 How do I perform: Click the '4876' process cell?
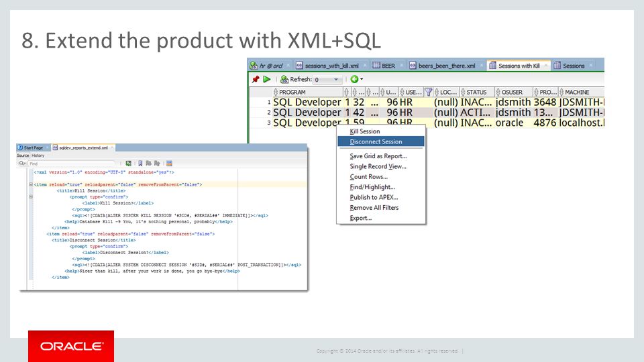point(545,123)
